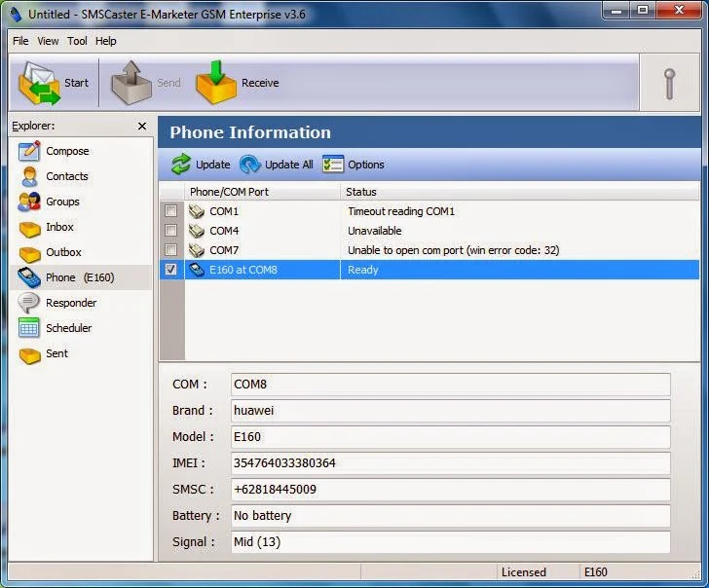
Task: Click 'Licensed' in the status bar
Action: (524, 572)
